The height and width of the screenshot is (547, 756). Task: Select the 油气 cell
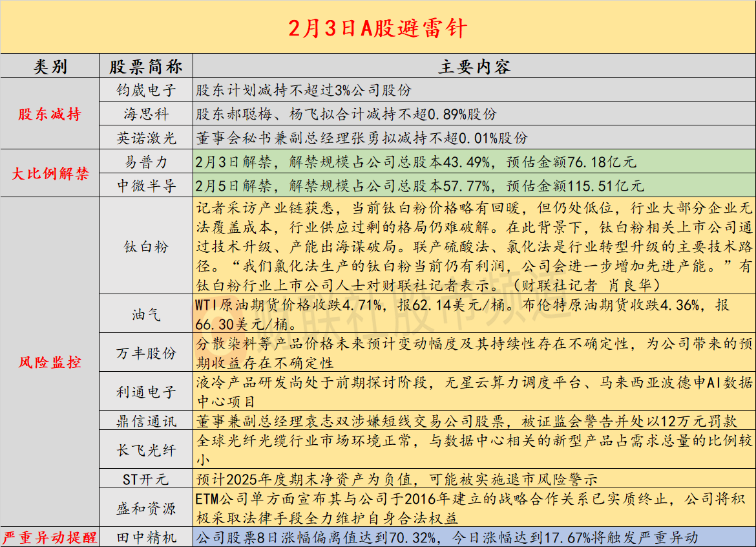pyautogui.click(x=146, y=314)
